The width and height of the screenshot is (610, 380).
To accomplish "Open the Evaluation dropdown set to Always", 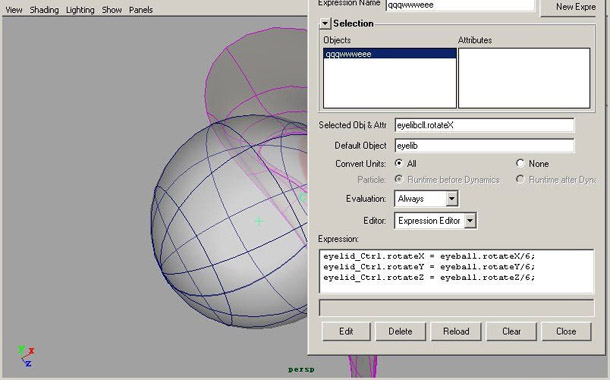I will [426, 199].
